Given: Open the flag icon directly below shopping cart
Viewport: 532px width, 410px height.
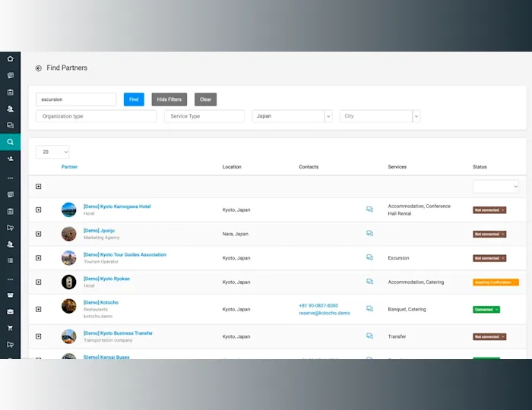Looking at the screenshot, I should (10, 345).
